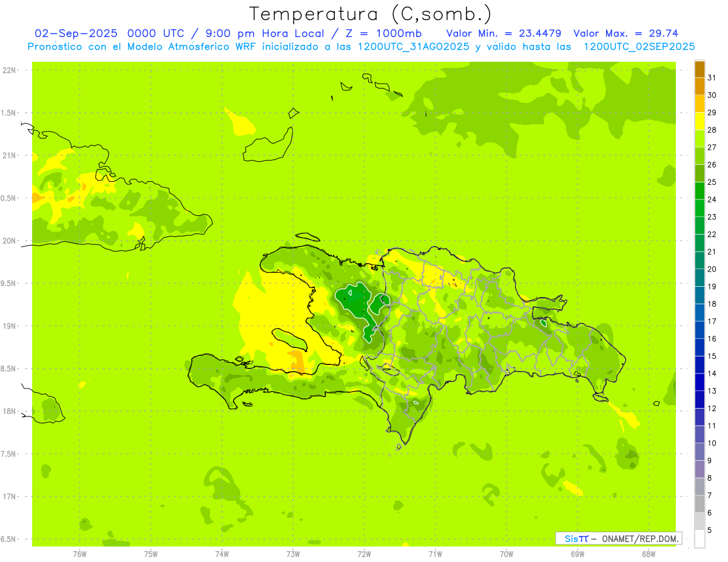Click the 'ONAMET/REP.DOM.' credit label
The image size is (728, 562).
pos(640,538)
